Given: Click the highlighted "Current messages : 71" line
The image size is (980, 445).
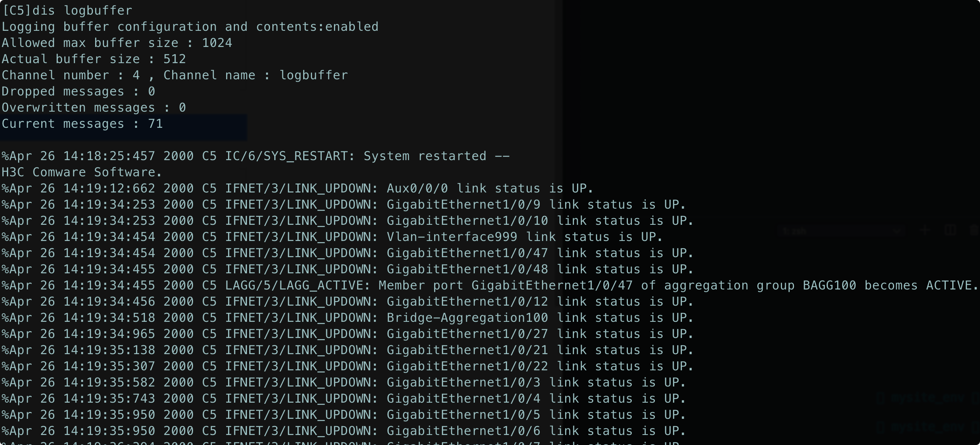Looking at the screenshot, I should (x=82, y=124).
